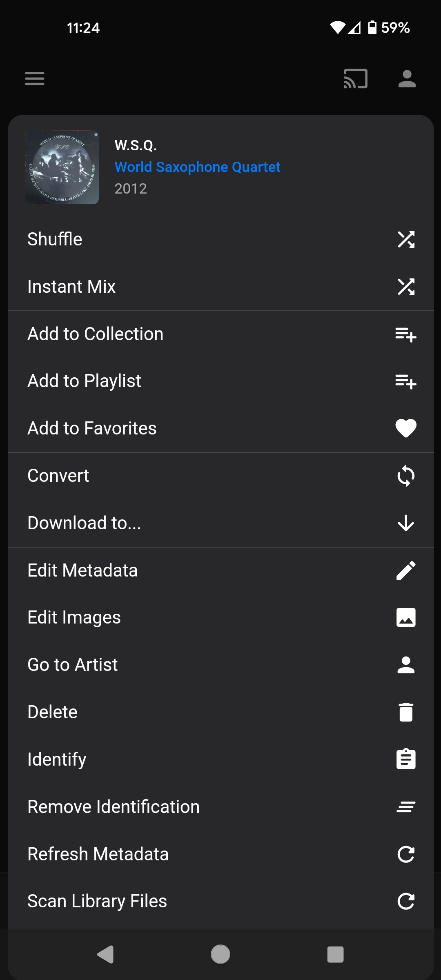This screenshot has width=441, height=980.
Task: Choose Download to... option
Action: tap(84, 523)
